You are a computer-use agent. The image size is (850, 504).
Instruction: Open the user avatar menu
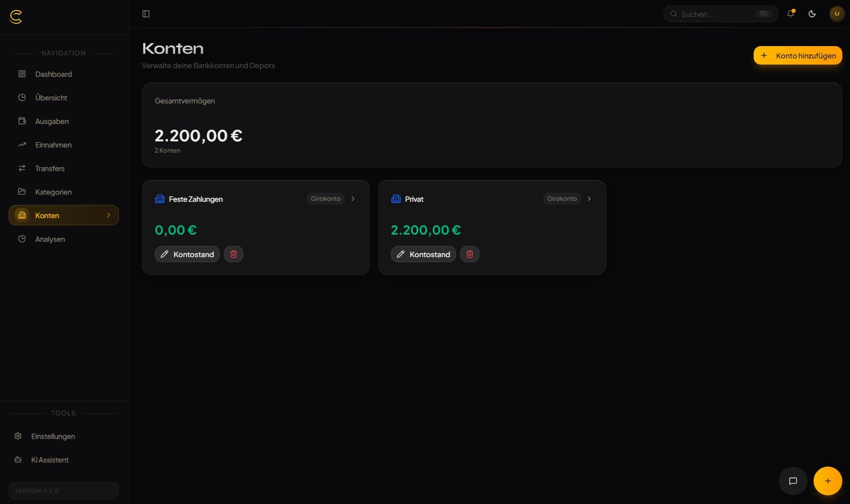coord(837,14)
